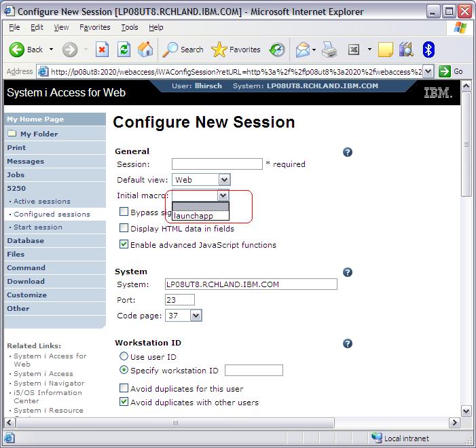
Task: Click the i5/OS Information Center link
Action: coord(48,396)
